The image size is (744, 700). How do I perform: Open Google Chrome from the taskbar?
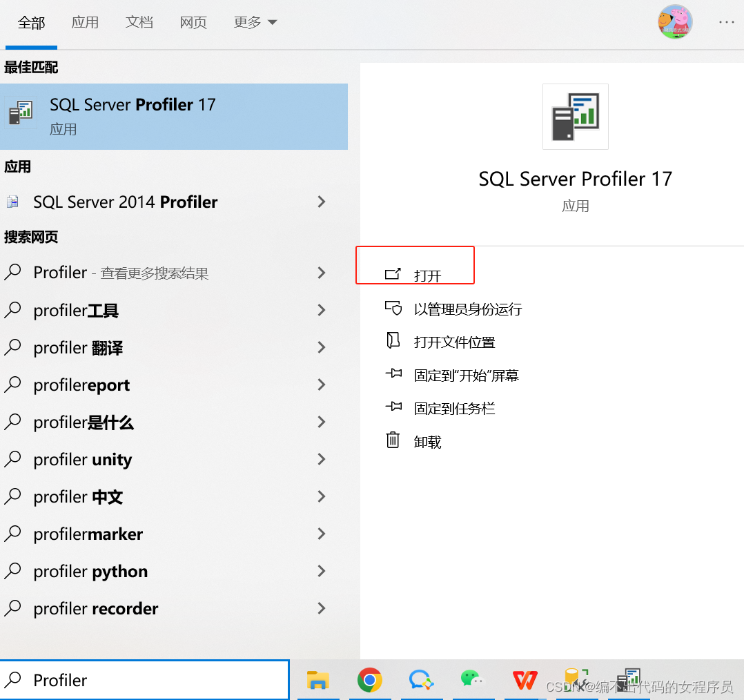370,680
